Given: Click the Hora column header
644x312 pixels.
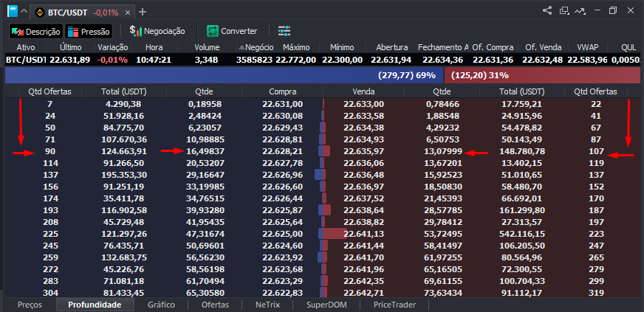Looking at the screenshot, I should [154, 47].
